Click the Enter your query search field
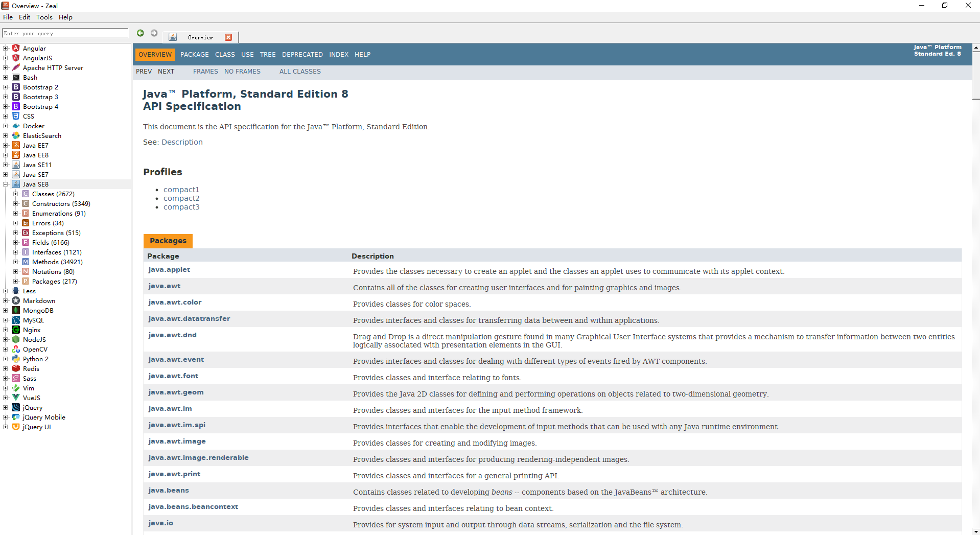The width and height of the screenshot is (980, 535). coord(65,33)
